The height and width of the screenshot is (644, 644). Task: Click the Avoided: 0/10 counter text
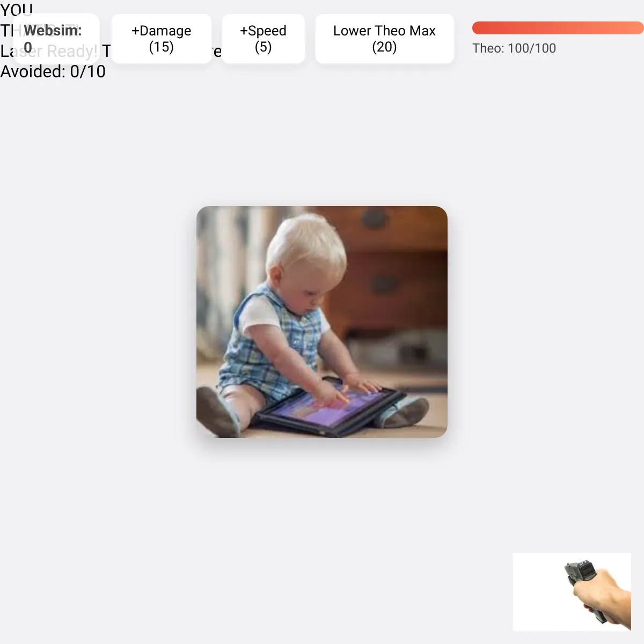pyautogui.click(x=53, y=71)
